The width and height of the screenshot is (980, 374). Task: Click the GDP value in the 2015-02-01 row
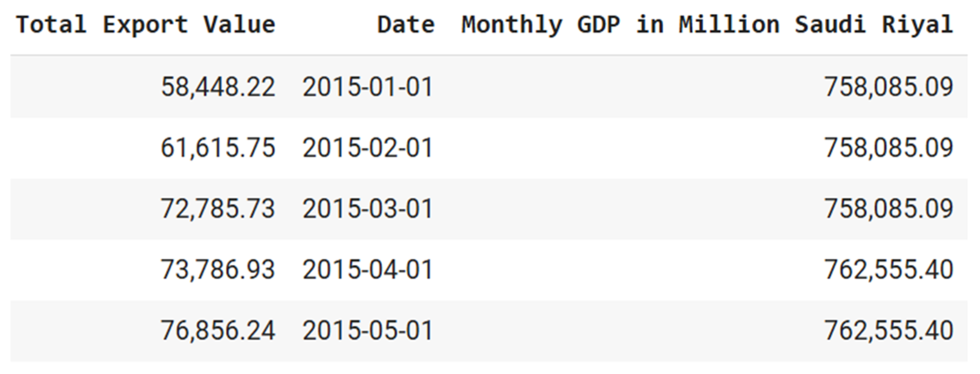coord(889,148)
